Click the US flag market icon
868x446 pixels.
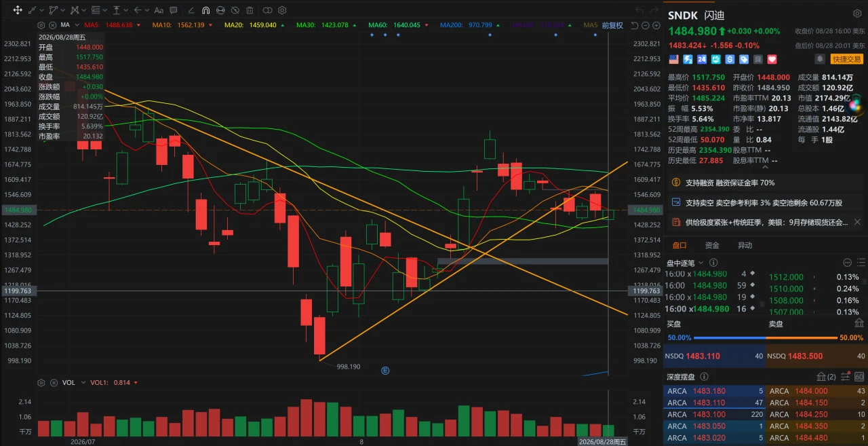pyautogui.click(x=673, y=60)
